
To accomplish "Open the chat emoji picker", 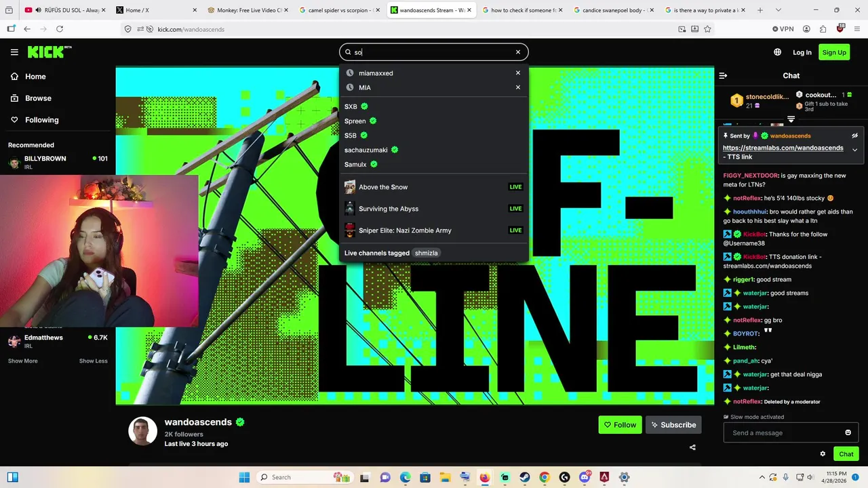I will [848, 432].
